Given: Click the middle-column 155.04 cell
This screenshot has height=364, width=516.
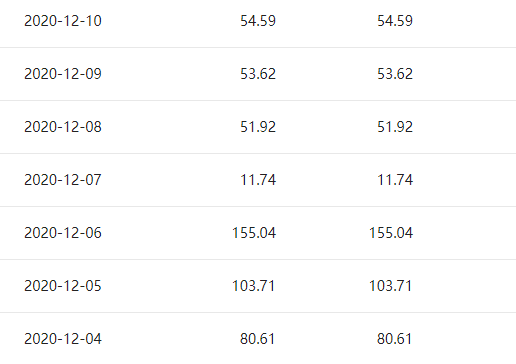Looking at the screenshot, I should coord(254,233).
